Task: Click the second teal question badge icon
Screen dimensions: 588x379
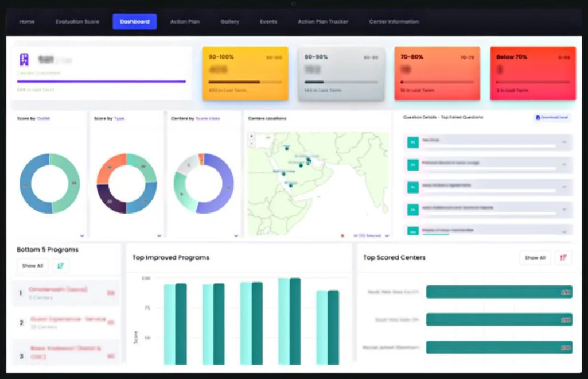Action: coord(413,165)
